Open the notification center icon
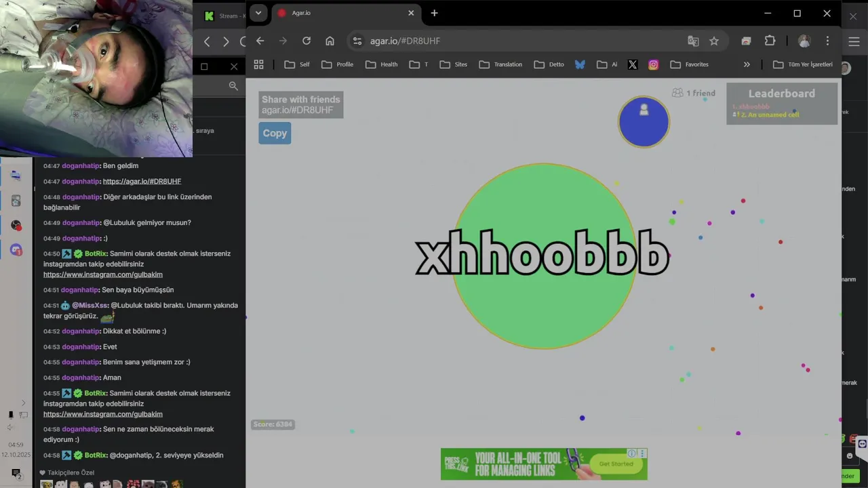 [16, 473]
